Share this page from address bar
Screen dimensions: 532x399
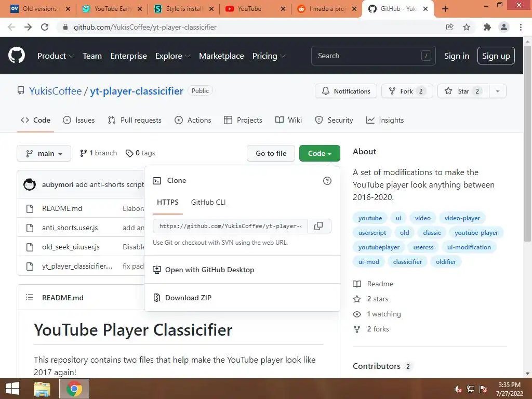point(449,27)
